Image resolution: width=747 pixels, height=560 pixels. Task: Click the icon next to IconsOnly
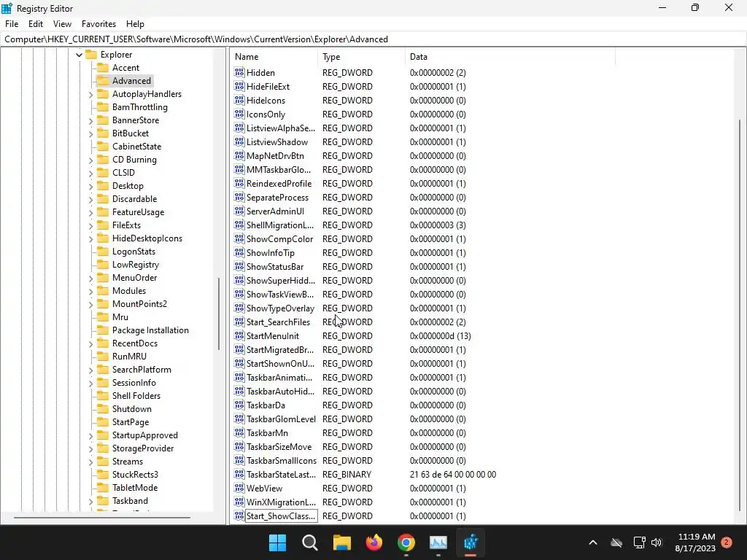coord(239,114)
